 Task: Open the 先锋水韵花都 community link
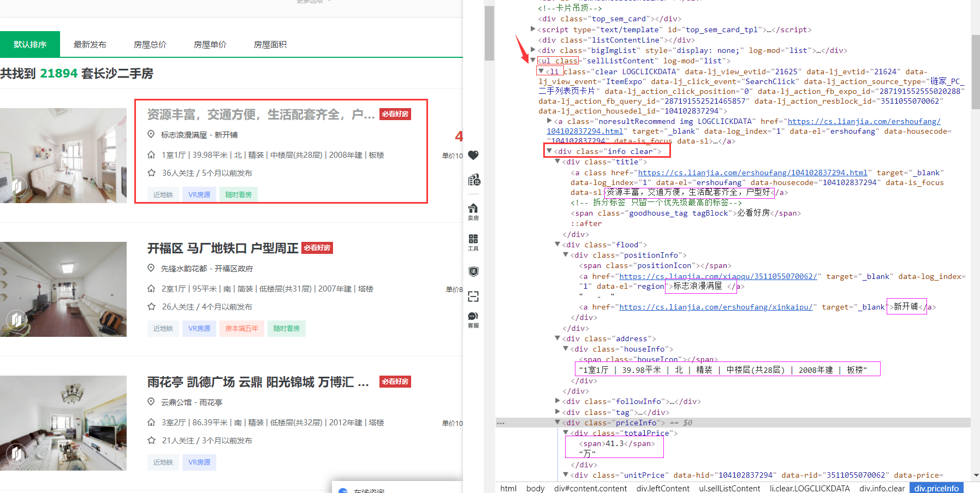(184, 269)
